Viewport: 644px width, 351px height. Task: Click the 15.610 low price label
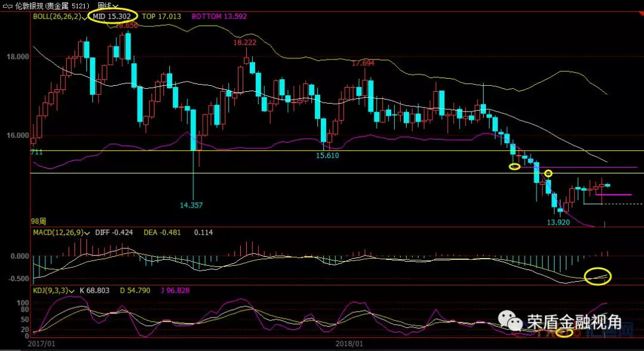click(327, 155)
